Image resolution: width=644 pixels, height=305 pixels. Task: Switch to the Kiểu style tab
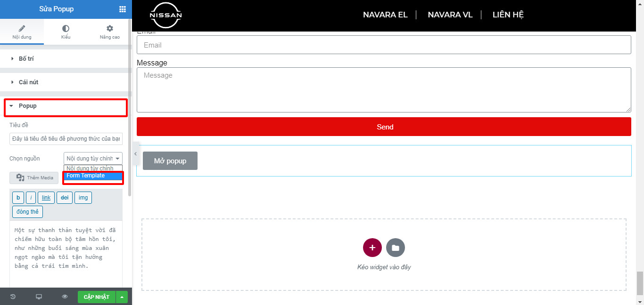click(66, 32)
